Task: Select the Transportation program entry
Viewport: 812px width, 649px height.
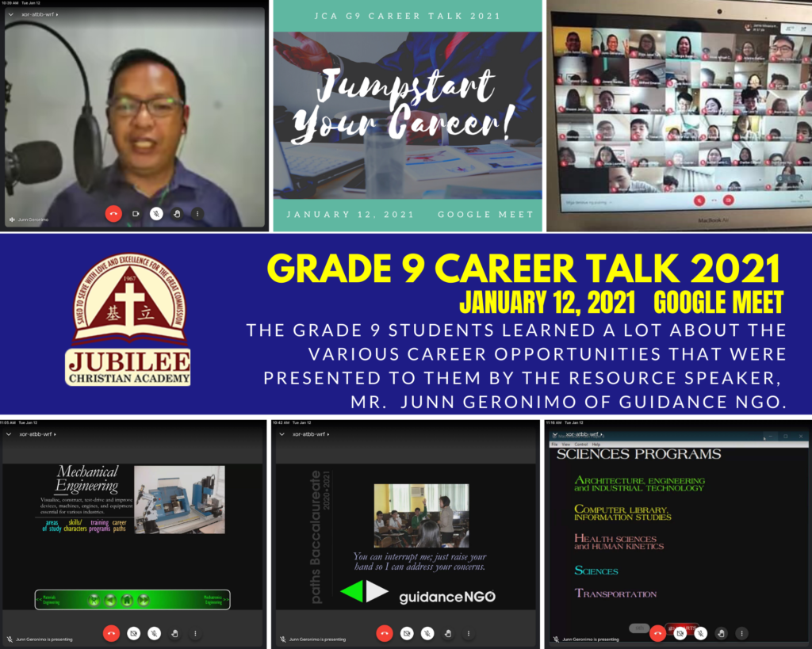Action: point(615,593)
